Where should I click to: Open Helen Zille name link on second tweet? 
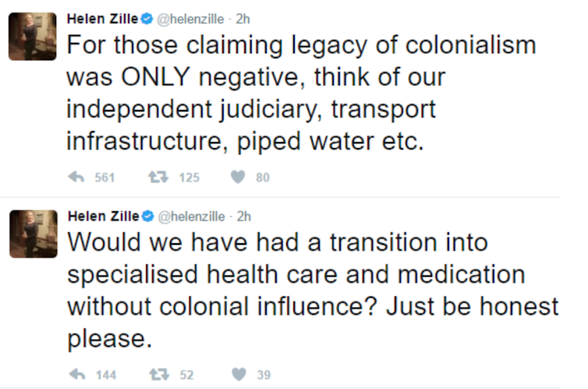point(103,216)
